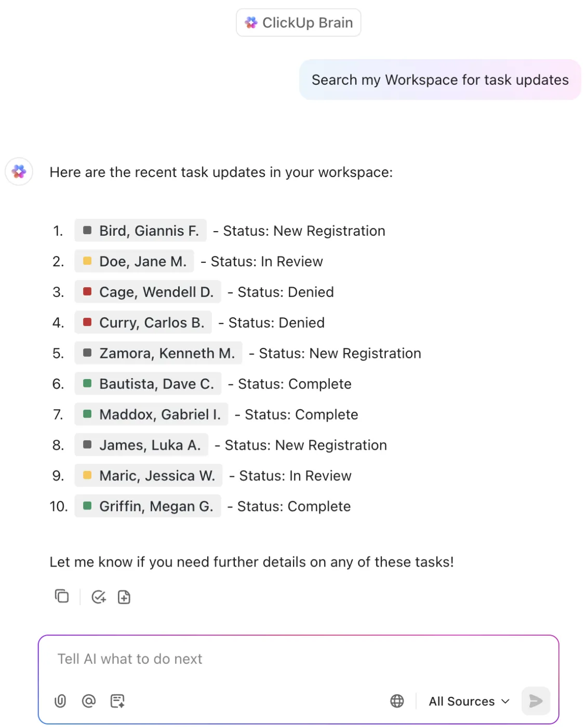Click the ClickUp Brain header button
Viewport: 588px width, 727px height.
pos(299,23)
